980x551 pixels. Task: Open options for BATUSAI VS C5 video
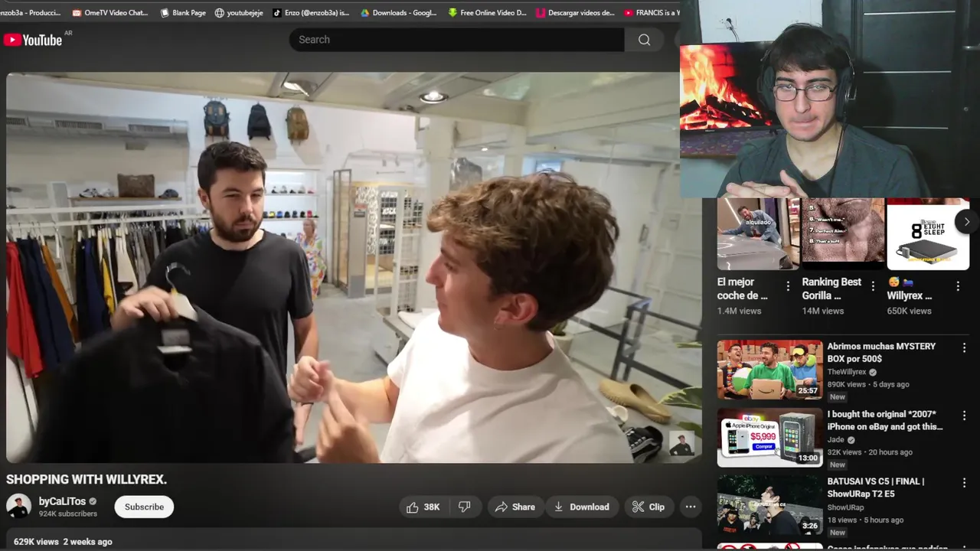(964, 483)
